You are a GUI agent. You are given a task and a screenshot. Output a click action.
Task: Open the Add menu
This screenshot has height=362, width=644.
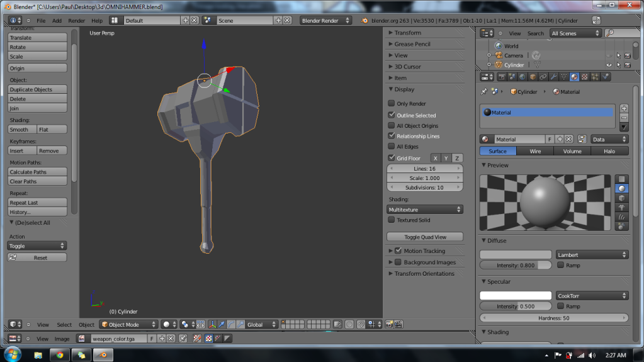57,21
